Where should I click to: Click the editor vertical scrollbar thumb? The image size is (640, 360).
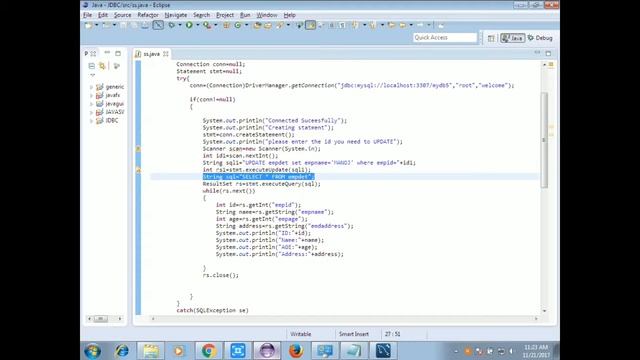(x=544, y=140)
